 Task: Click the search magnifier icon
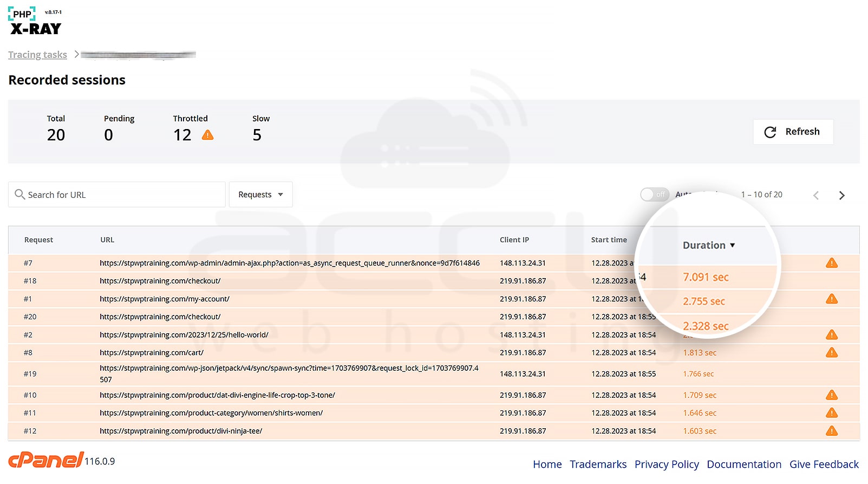[19, 194]
